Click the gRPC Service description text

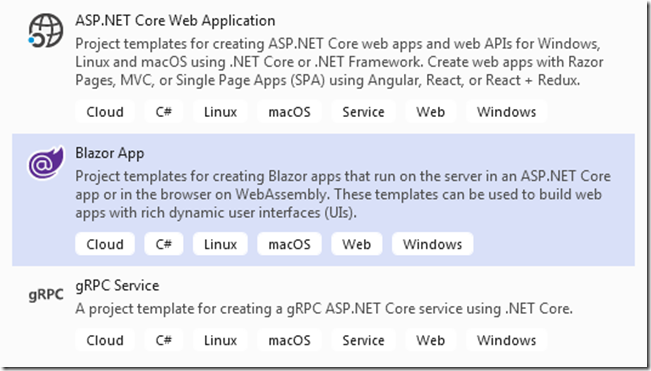click(324, 309)
